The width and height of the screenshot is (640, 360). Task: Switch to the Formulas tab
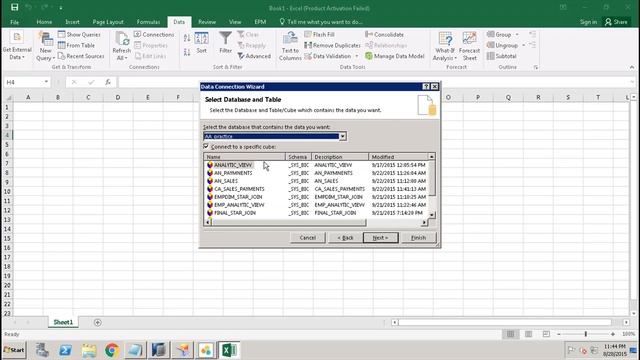pos(148,22)
